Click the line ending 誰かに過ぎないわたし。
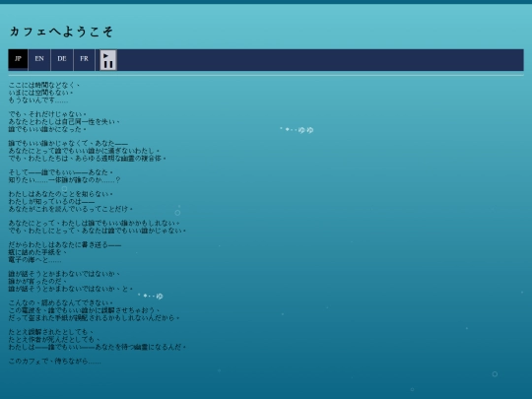The width and height of the screenshot is (532, 399). coord(84,151)
